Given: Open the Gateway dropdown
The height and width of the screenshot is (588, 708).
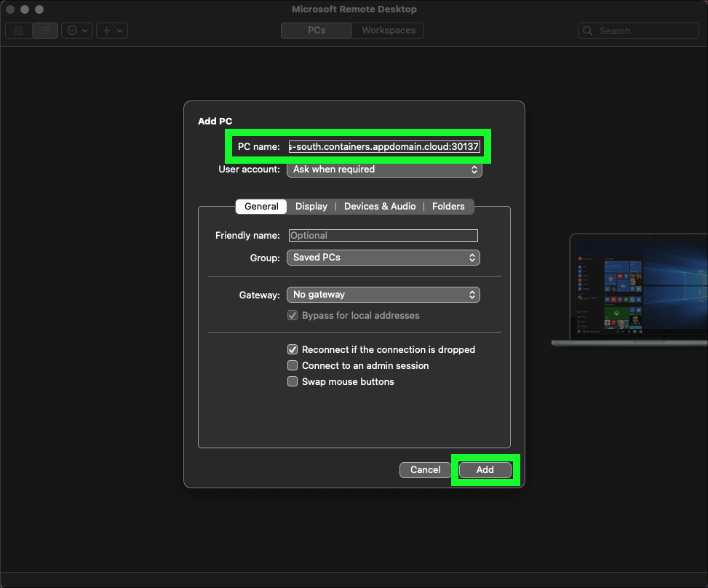Looking at the screenshot, I should (384, 295).
